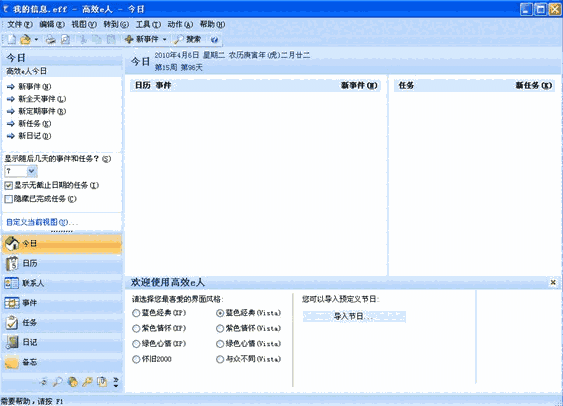Click the open folder icon in toolbar

point(25,39)
